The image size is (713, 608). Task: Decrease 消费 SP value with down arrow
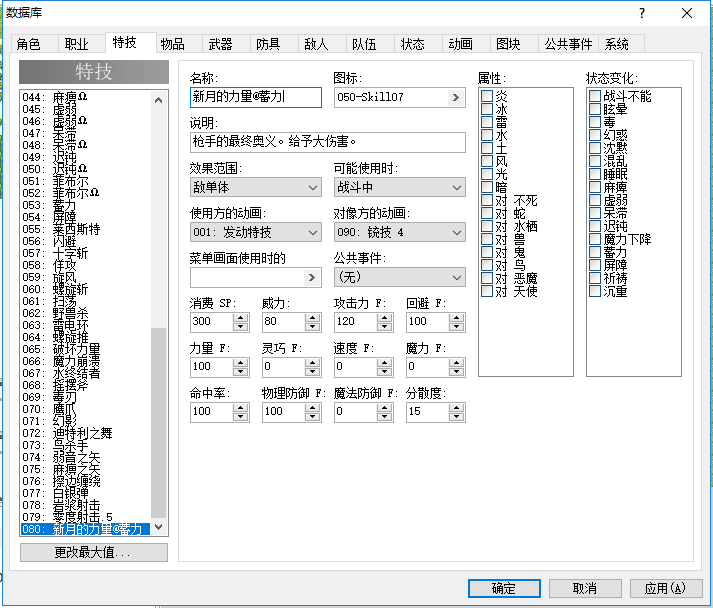(x=241, y=327)
